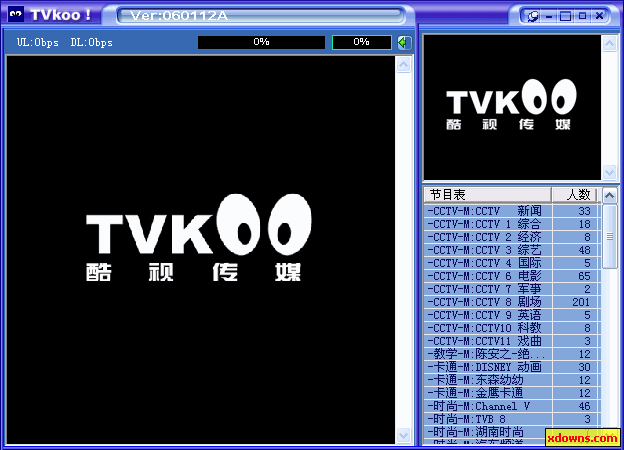This screenshot has height=450, width=624.
Task: Minimize the TVkoo window
Action: click(550, 16)
